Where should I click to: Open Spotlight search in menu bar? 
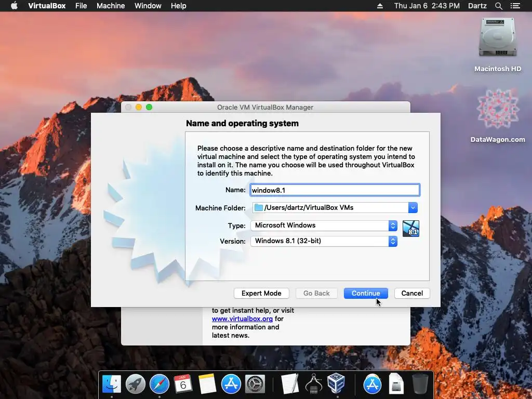click(499, 6)
